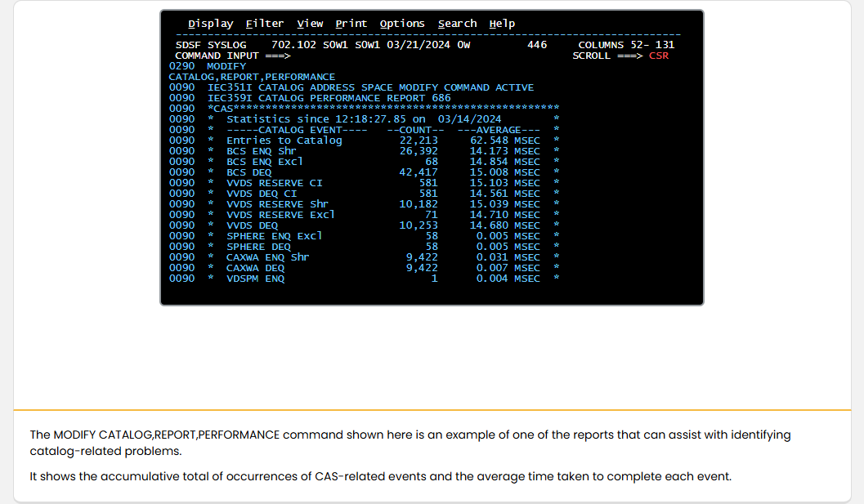Select the SPHERE DEQ row

(364, 247)
